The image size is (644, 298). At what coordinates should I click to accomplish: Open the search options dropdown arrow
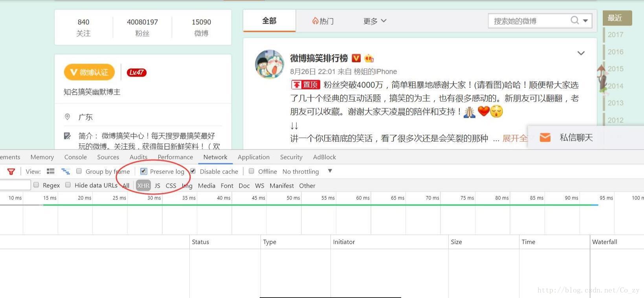click(585, 20)
